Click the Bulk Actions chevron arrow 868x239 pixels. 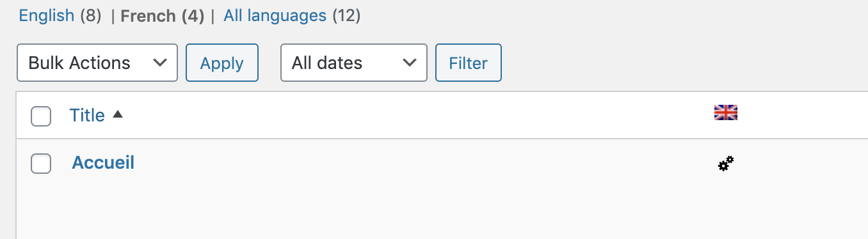click(x=161, y=63)
